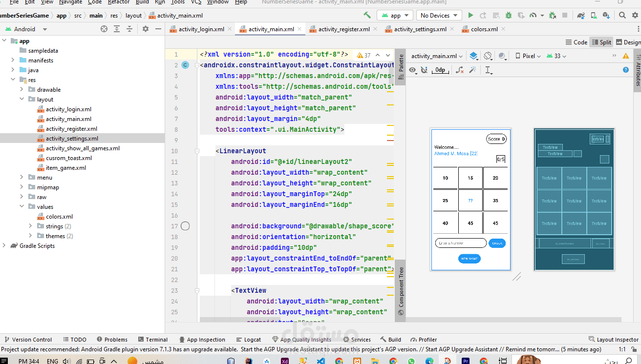Screen dimensions: 641x364
Task: Open Version Control tool window
Action: click(28, 340)
